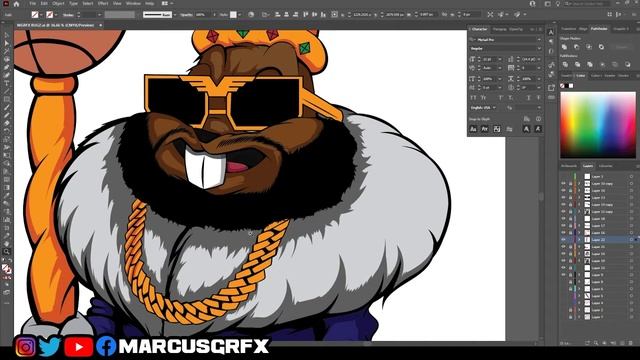Screen dimensions: 640x360
Task: Click the Underline button in Character panel
Action: pyautogui.click(x=529, y=98)
